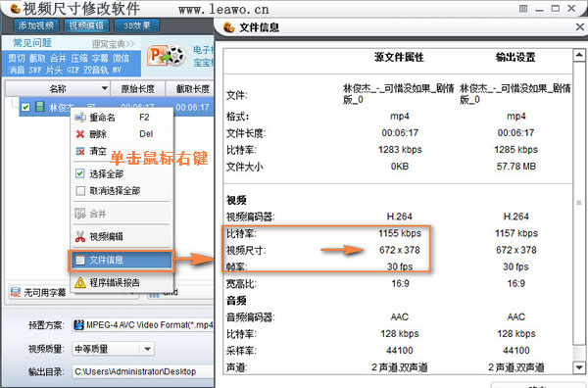
Task: Choose 程序错误报告 from the context menu
Action: (x=122, y=282)
